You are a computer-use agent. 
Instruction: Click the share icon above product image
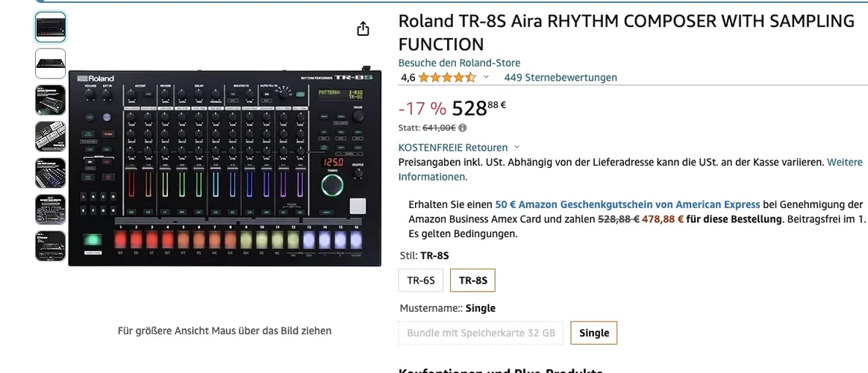[x=363, y=28]
